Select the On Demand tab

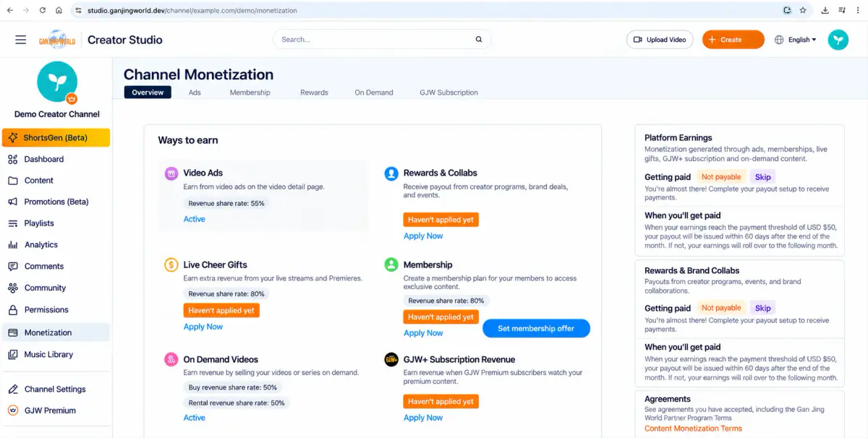[374, 93]
